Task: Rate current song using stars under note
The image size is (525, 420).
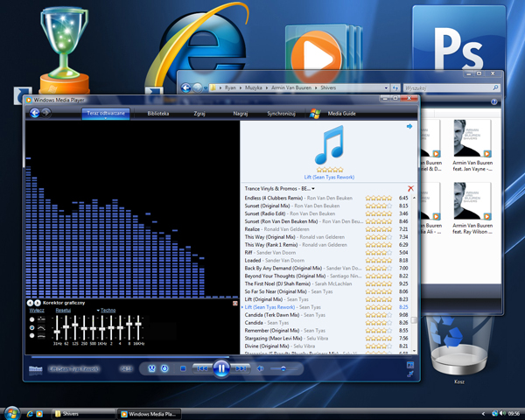Action: (x=330, y=170)
